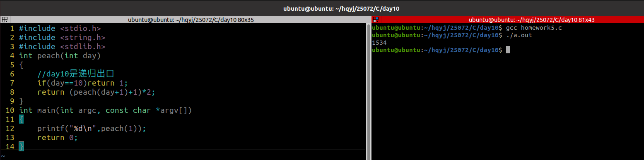Click the output value '1534'
The image size is (644, 160).
coord(380,43)
